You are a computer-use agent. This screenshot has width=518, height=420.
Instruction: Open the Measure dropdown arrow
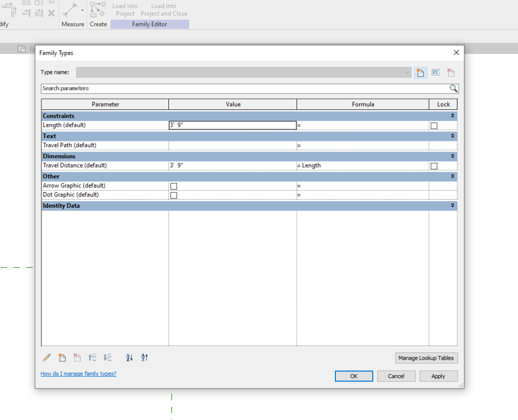82,10
